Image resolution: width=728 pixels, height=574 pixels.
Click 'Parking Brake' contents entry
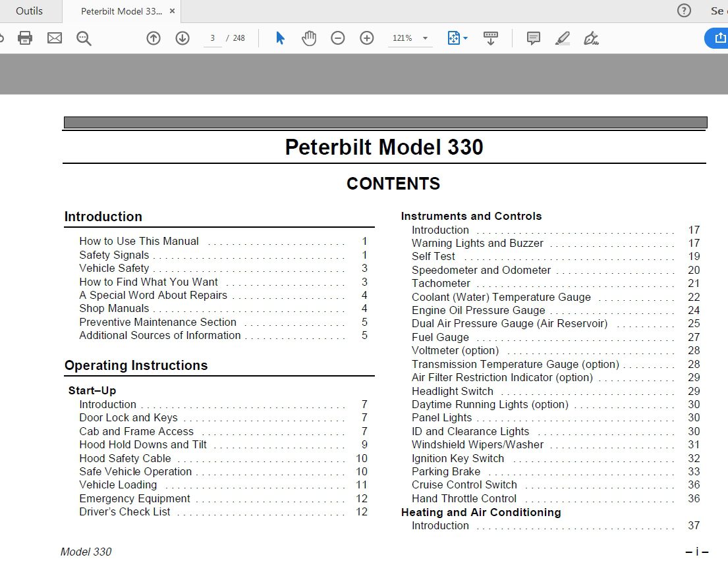446,471
